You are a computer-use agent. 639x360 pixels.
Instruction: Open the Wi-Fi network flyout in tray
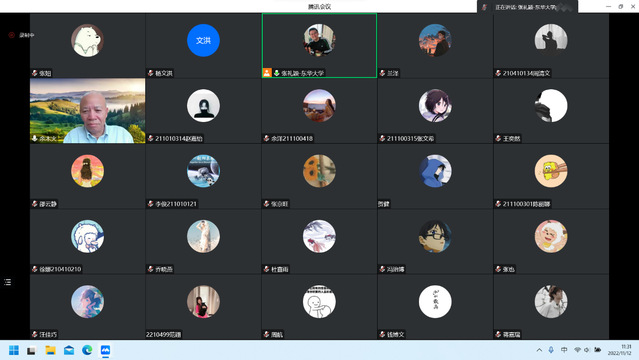pos(577,350)
